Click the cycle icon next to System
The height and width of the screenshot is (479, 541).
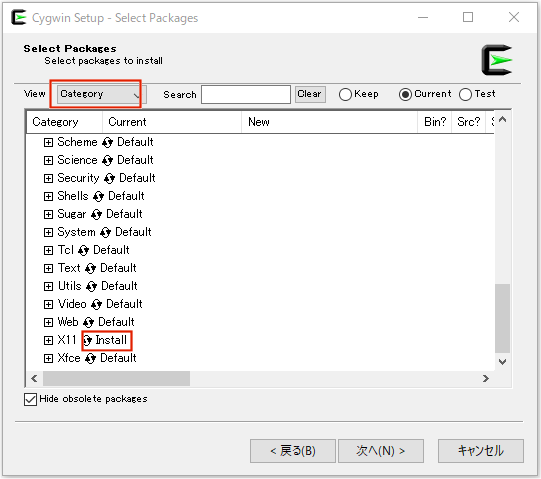click(105, 232)
